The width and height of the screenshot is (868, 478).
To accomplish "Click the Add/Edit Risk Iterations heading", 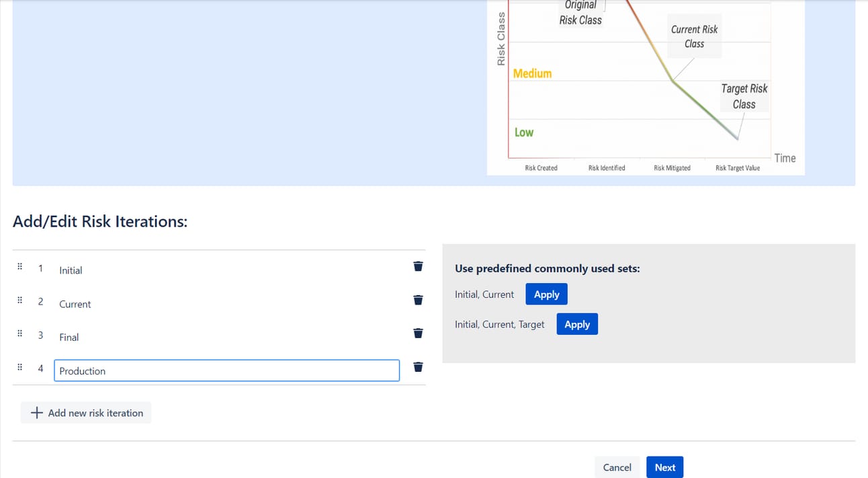I will [100, 221].
